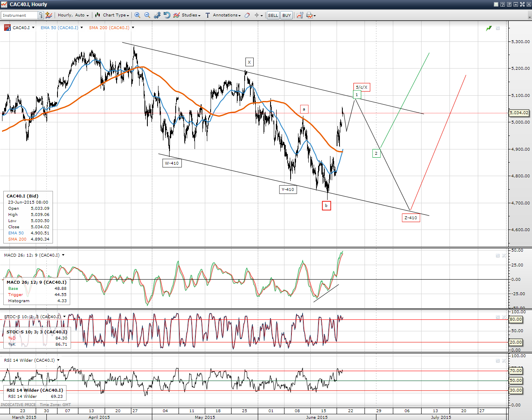Screen dimensions: 532x420
Task: Select the X wave annotation label
Action: 249,62
